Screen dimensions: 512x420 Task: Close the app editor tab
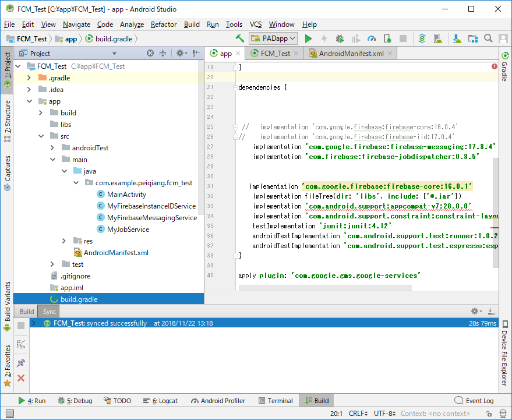tap(238, 54)
